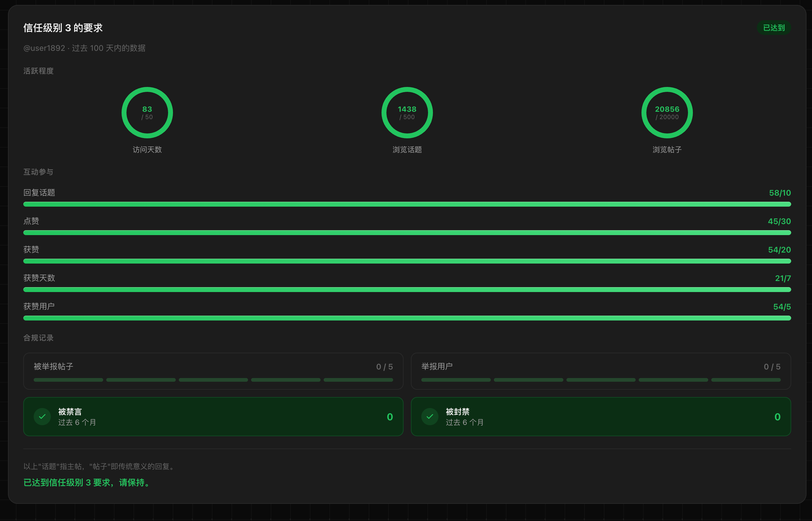Click the 获赞用户 row label
Screen dimensions: 812x521
39,306
